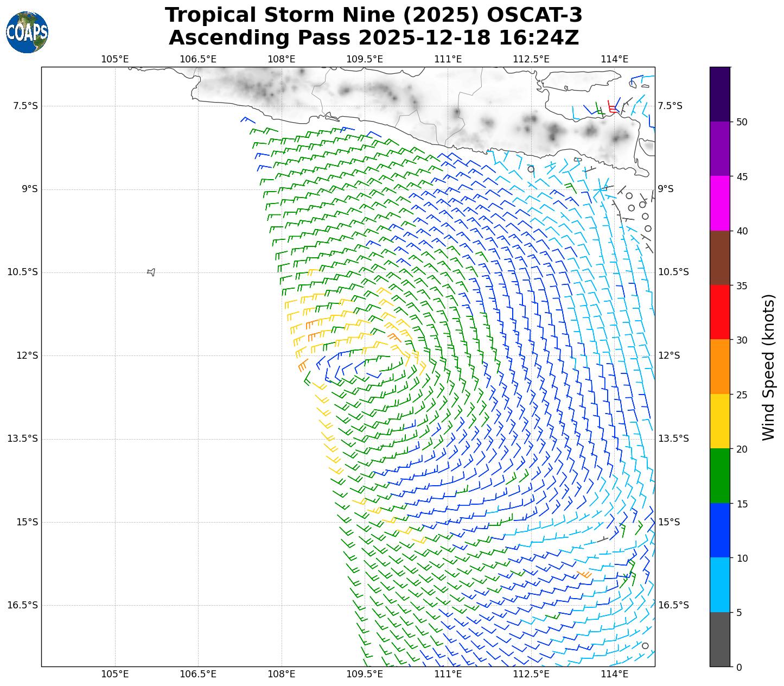The image size is (784, 686).
Task: Click the top axis 108°E longitude label
Action: (x=282, y=59)
